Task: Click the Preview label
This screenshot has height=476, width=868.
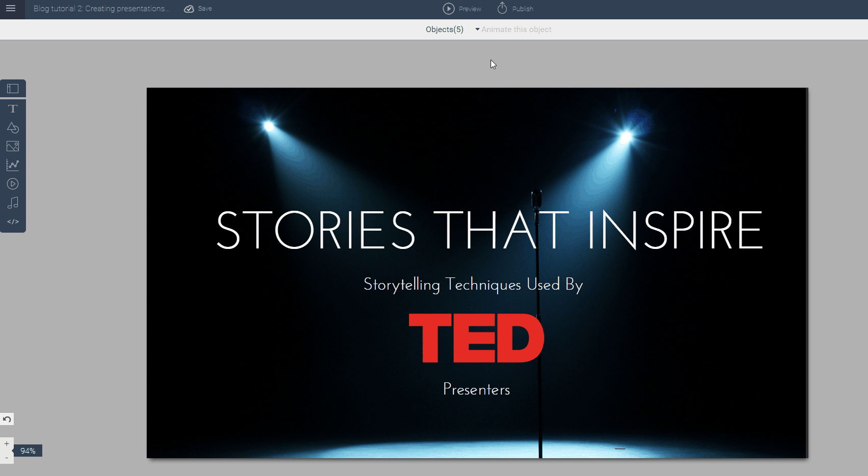Action: [470, 9]
